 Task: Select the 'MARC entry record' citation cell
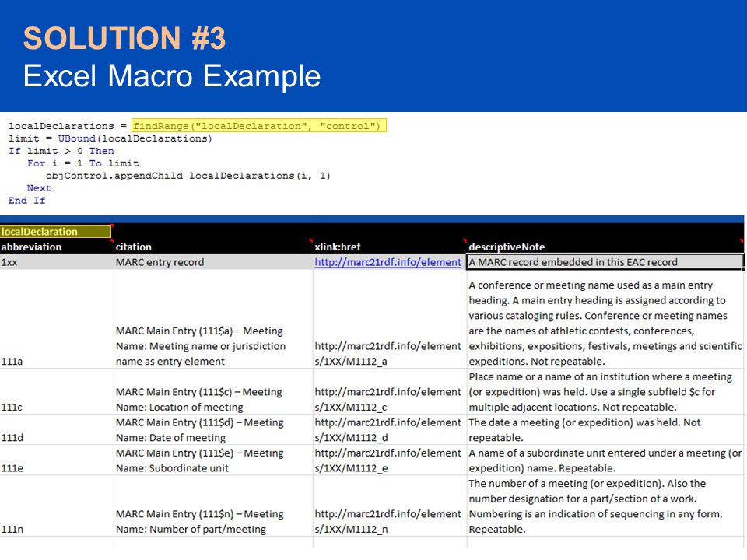point(213,262)
